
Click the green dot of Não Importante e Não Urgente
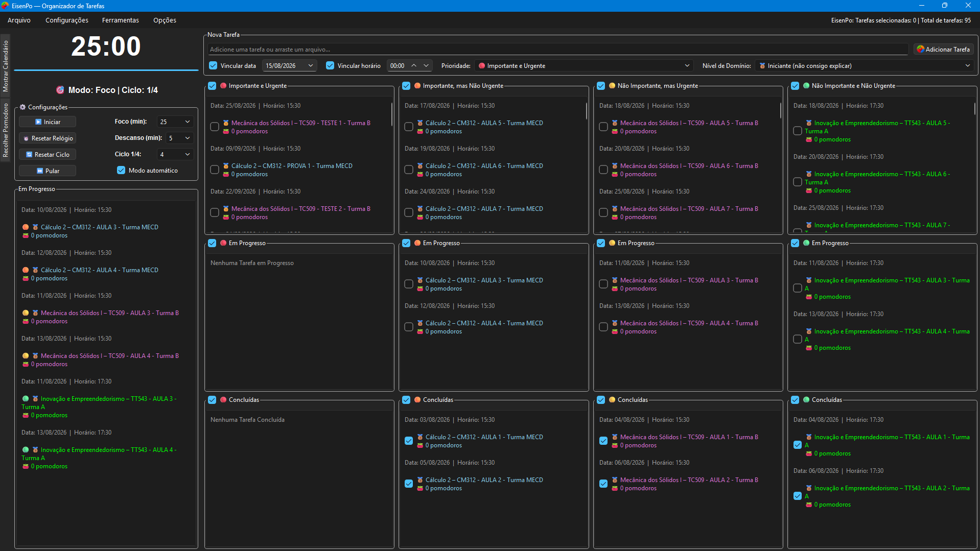pyautogui.click(x=806, y=86)
